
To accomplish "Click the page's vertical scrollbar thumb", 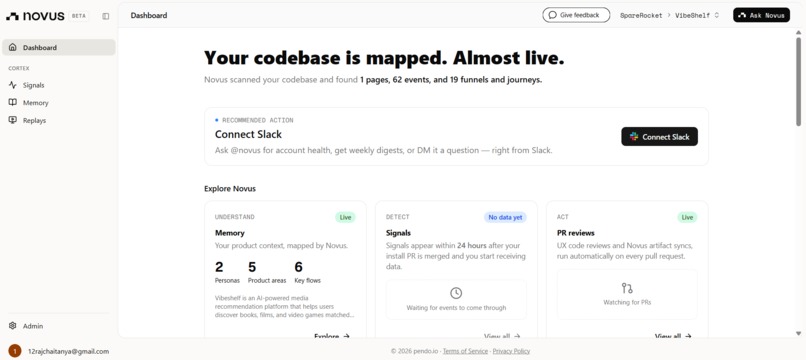I will [x=798, y=81].
